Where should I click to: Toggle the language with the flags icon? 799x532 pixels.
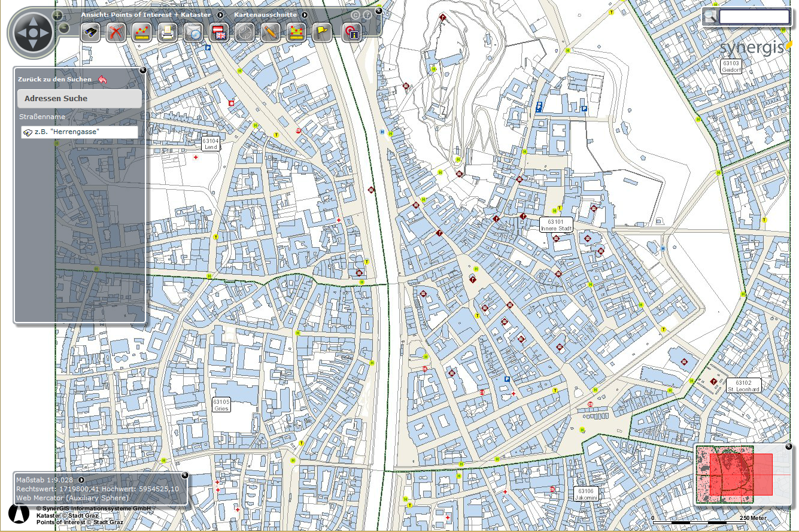[x=218, y=32]
